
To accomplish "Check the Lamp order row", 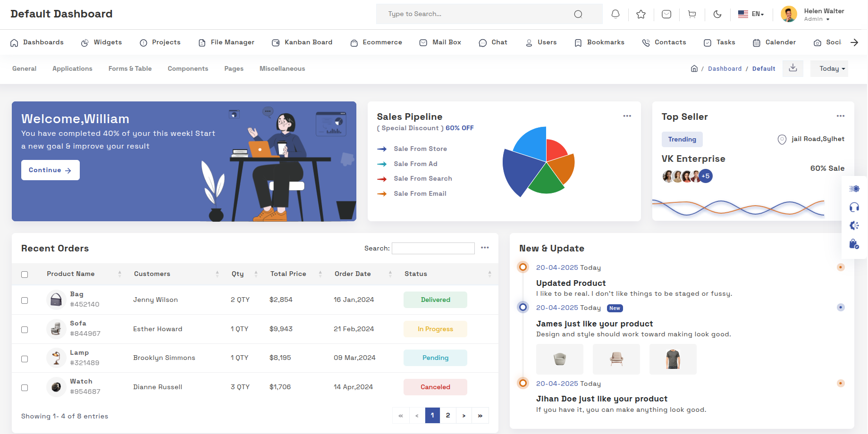I will (x=25, y=359).
